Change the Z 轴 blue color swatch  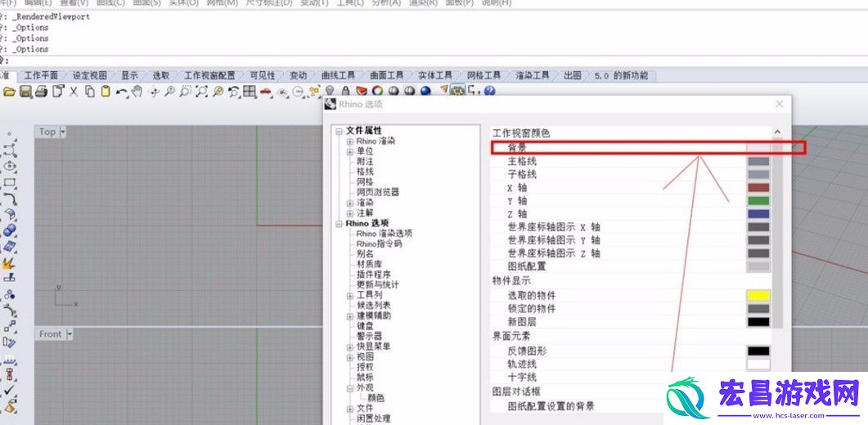758,213
